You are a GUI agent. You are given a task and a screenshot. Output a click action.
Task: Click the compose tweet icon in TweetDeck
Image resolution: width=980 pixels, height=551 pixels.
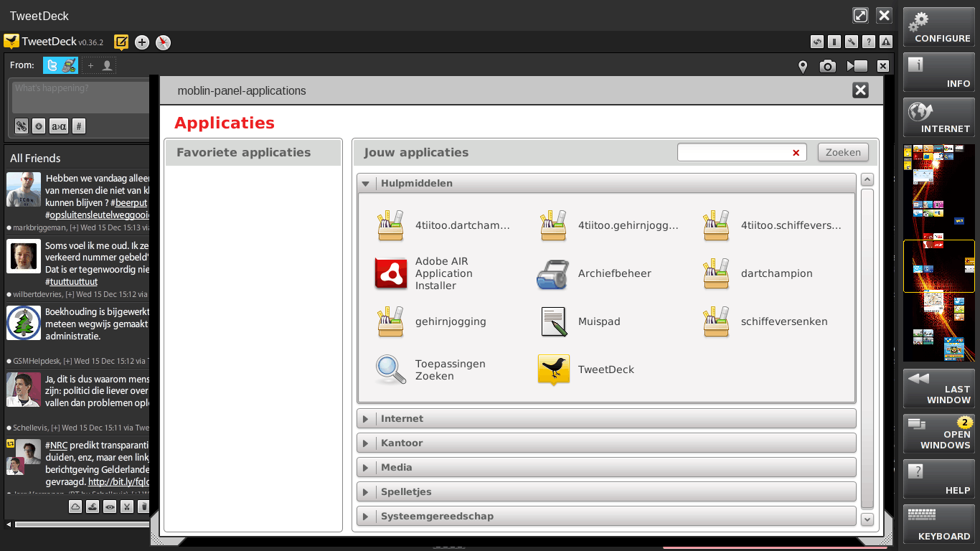[x=121, y=42]
